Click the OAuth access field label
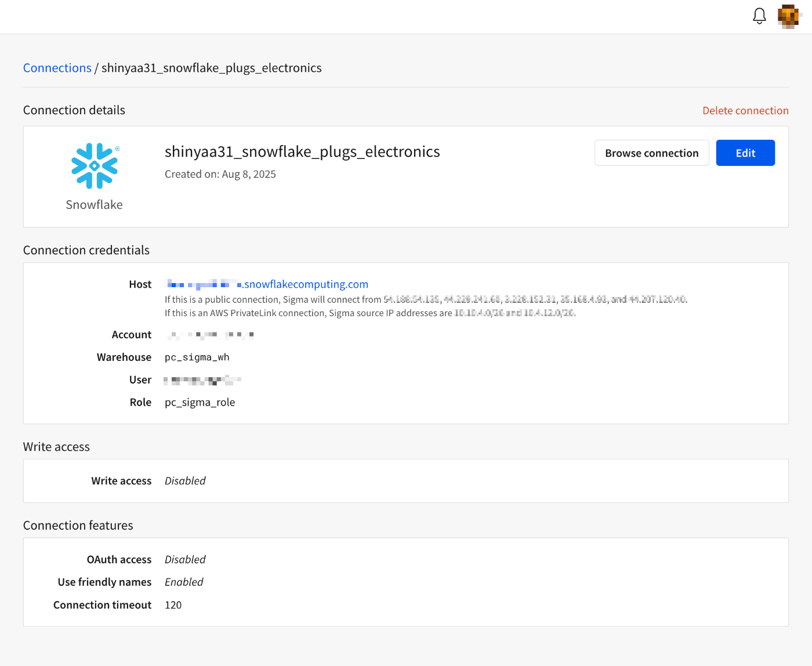The width and height of the screenshot is (812, 666). click(x=119, y=560)
